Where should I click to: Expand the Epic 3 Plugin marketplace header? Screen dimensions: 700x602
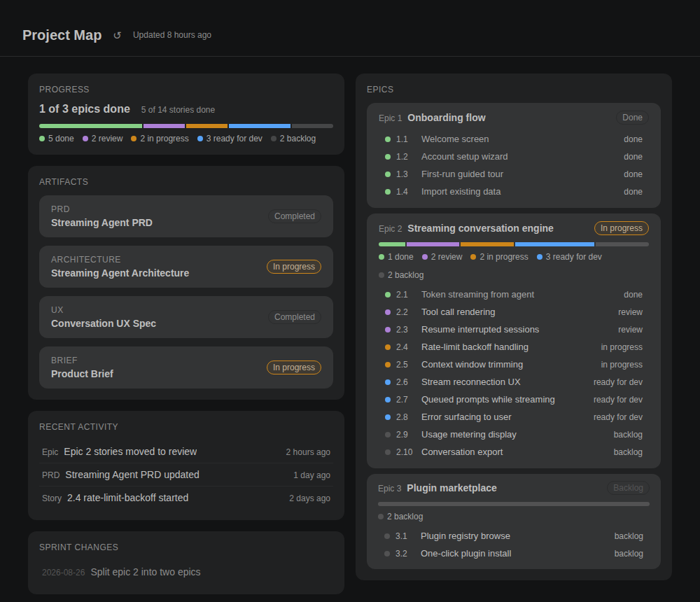click(x=513, y=488)
